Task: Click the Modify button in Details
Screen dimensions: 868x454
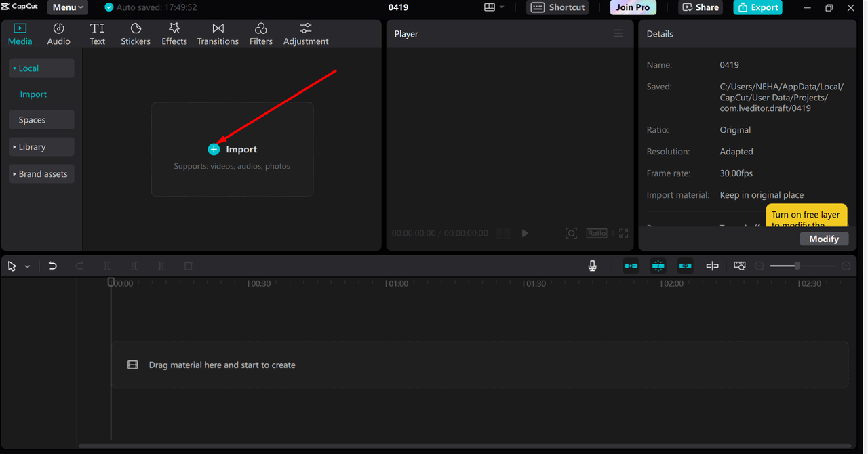Action: (824, 239)
